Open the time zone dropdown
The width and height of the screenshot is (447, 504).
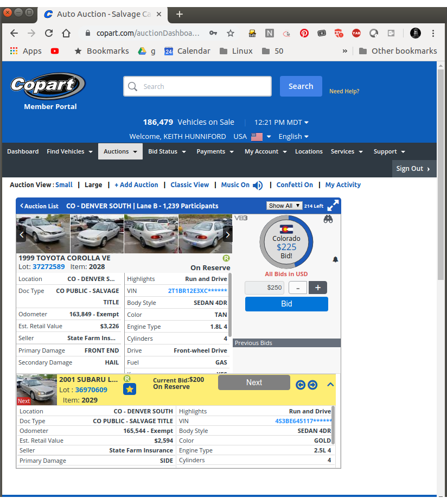click(282, 123)
